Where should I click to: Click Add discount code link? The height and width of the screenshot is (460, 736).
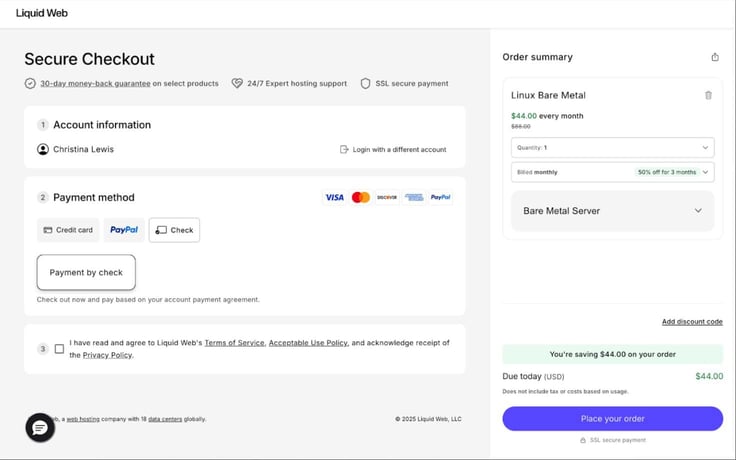pyautogui.click(x=692, y=322)
